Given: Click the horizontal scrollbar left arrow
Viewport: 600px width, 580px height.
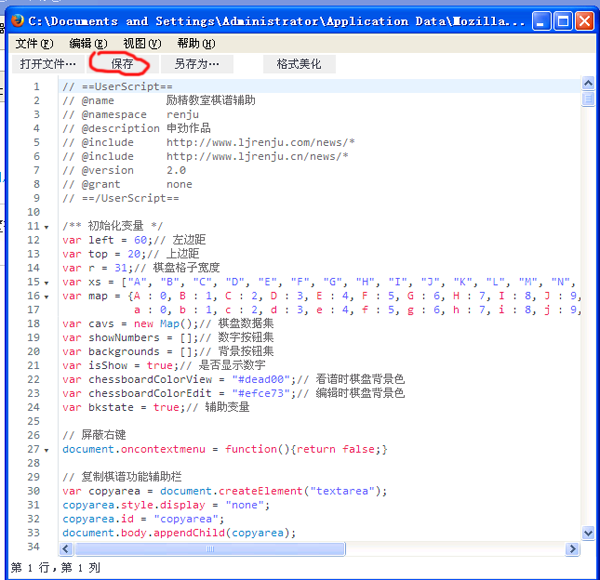Looking at the screenshot, I should (x=66, y=549).
